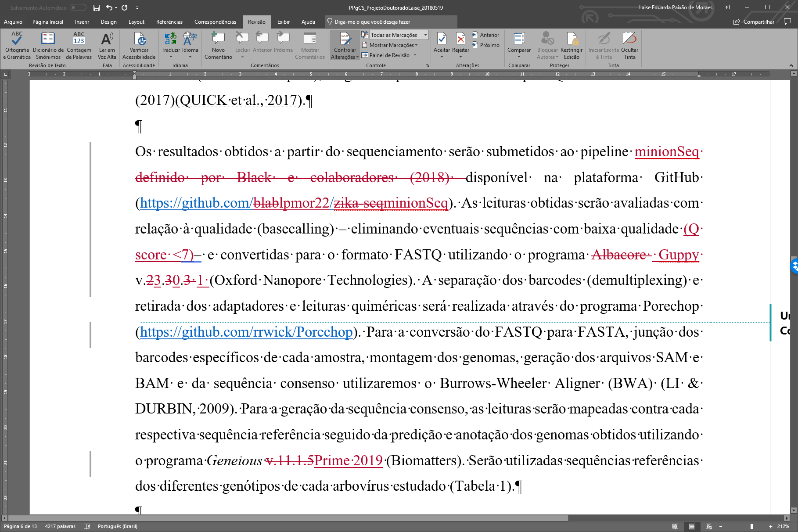
Task: Click the Compartilhar button
Action: (x=754, y=22)
